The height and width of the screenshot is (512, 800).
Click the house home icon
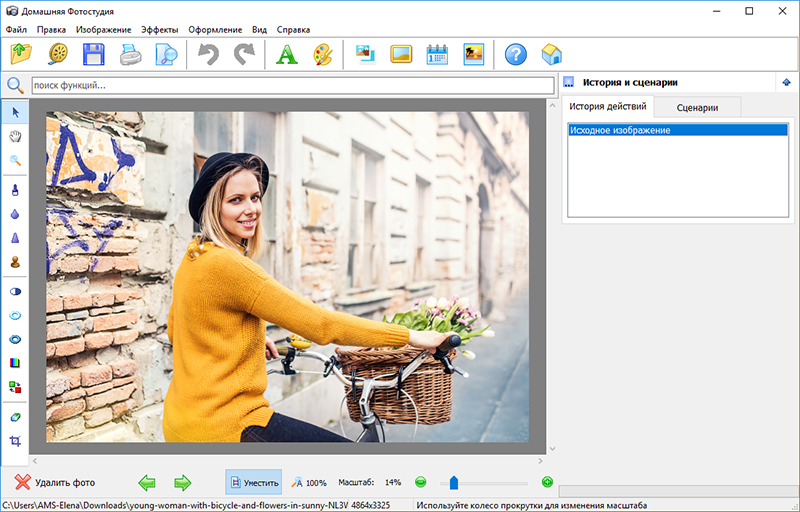coord(552,54)
